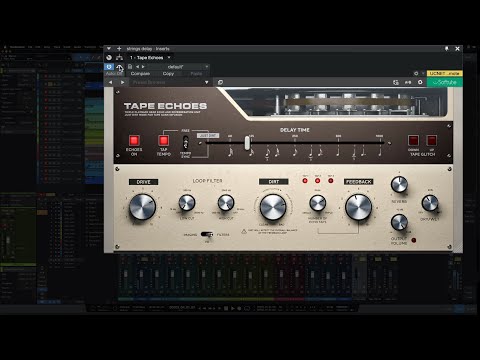
Task: Expand the small arrow next to gear icon
Action: coord(423,73)
